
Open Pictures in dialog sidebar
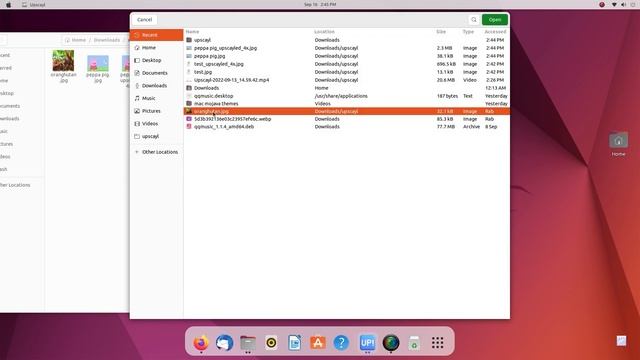[x=157, y=111]
